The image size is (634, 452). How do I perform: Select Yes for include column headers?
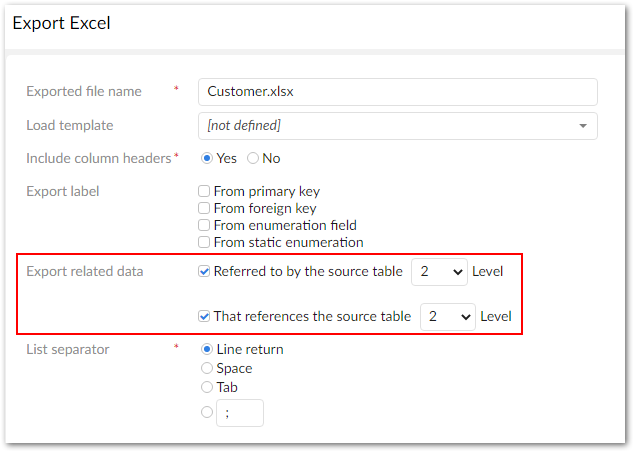click(x=208, y=158)
